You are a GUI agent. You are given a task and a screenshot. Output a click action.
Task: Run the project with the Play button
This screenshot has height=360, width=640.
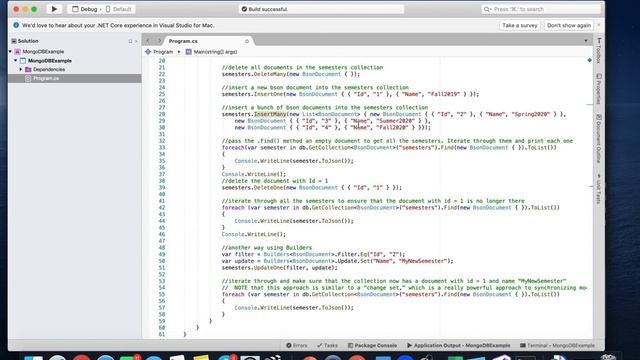(54, 9)
